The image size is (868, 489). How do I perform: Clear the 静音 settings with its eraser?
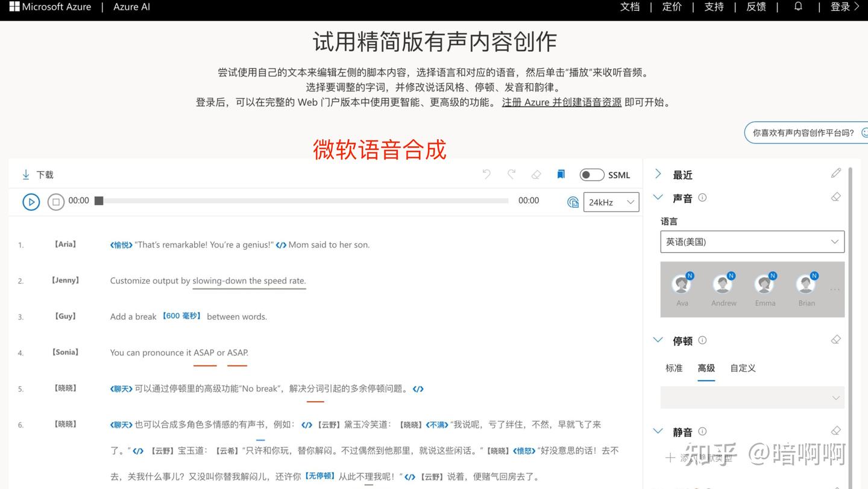pos(835,431)
